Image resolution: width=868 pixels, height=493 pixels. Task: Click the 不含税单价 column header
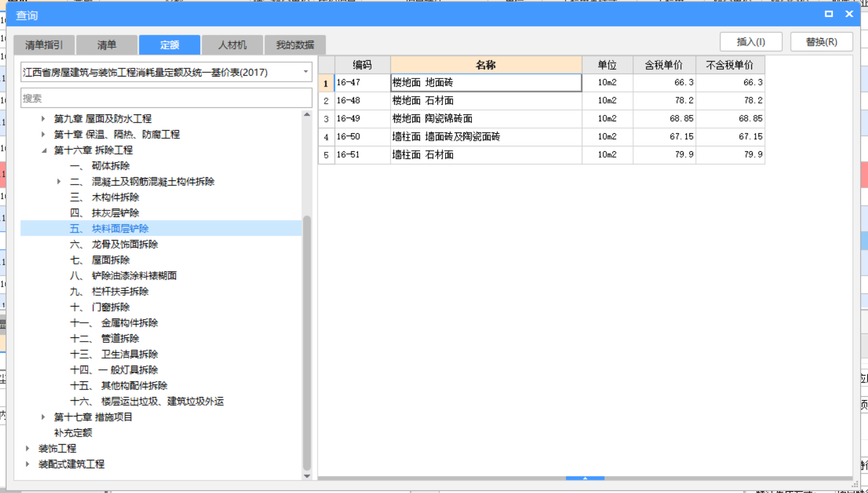point(730,65)
